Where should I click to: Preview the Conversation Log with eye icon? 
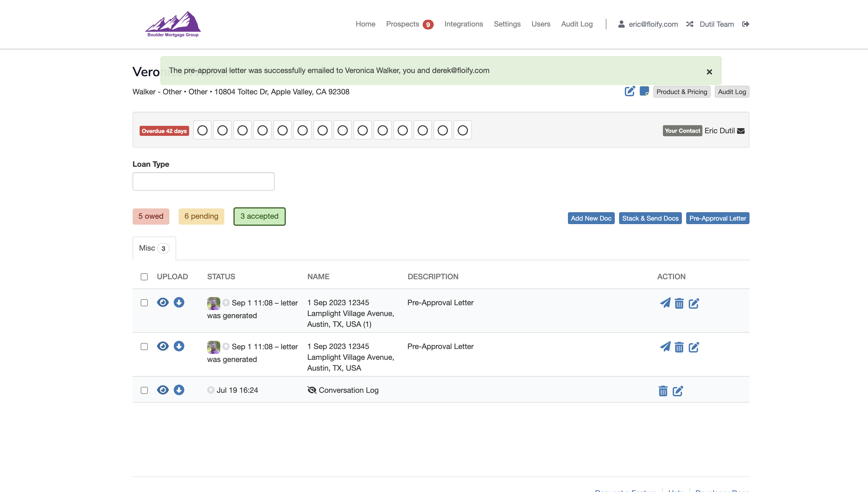[x=163, y=390]
